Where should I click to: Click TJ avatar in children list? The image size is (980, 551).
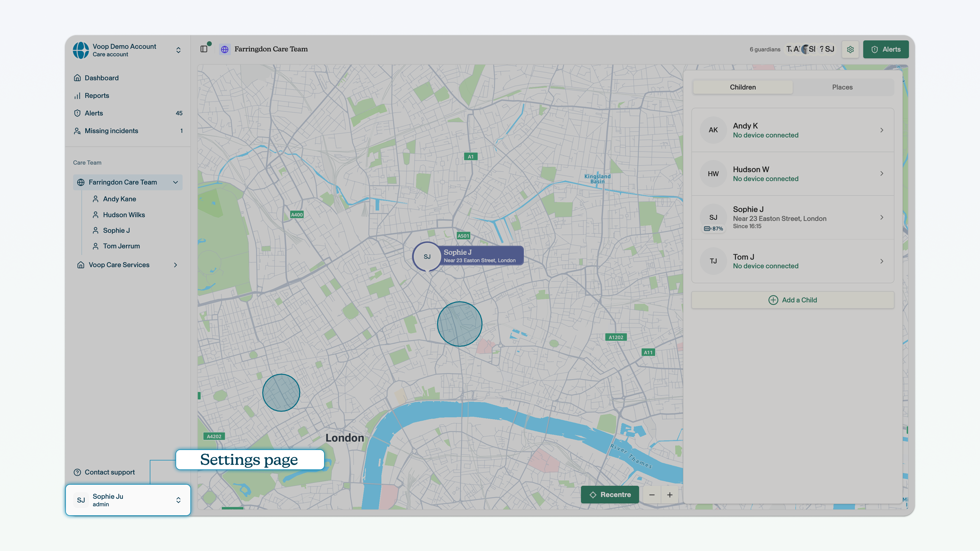pyautogui.click(x=713, y=261)
